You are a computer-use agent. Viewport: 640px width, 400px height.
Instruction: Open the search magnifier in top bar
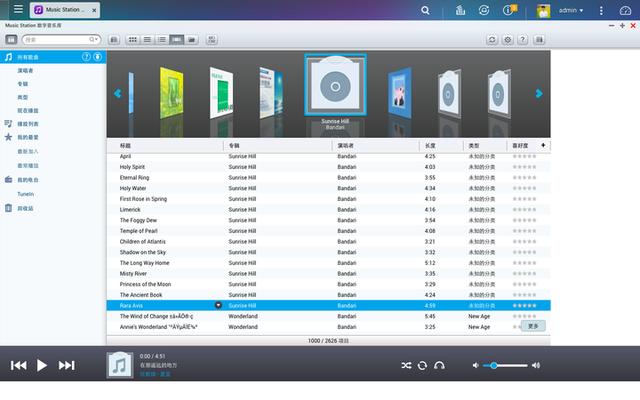425,10
